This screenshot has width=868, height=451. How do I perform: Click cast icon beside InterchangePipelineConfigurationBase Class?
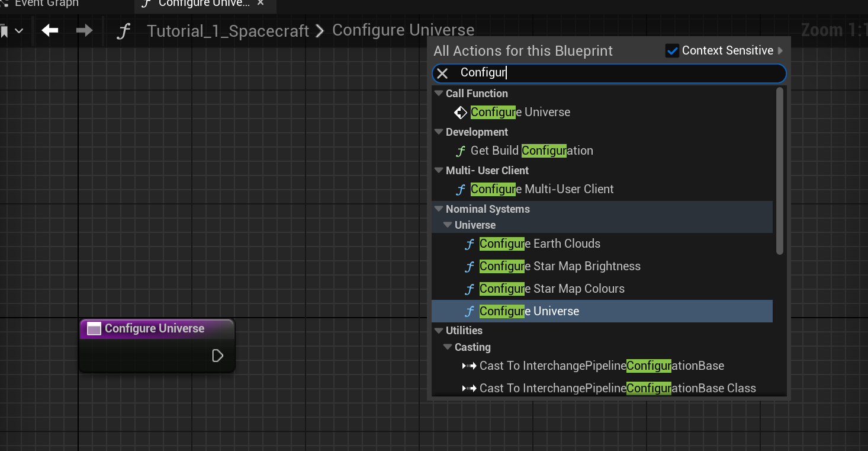(470, 389)
